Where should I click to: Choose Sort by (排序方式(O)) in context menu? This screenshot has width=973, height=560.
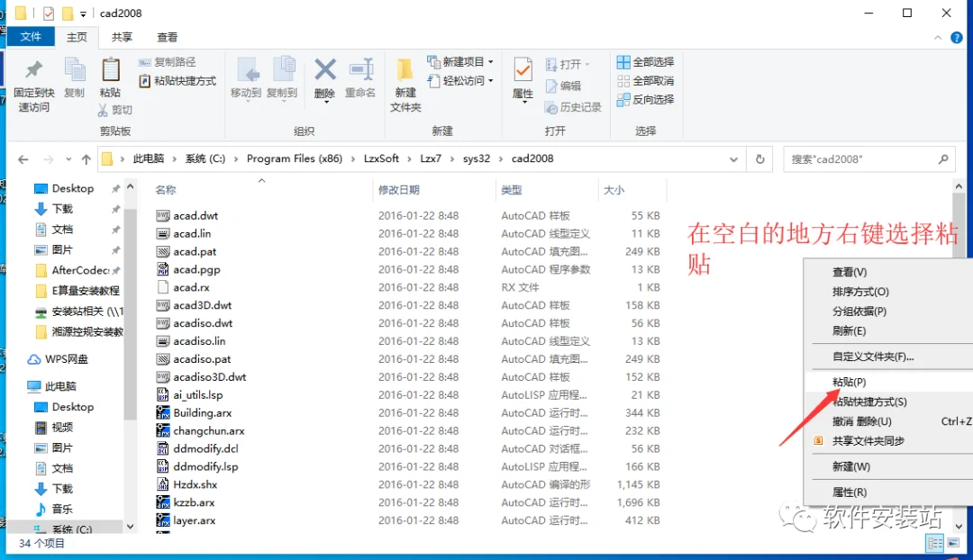point(860,292)
